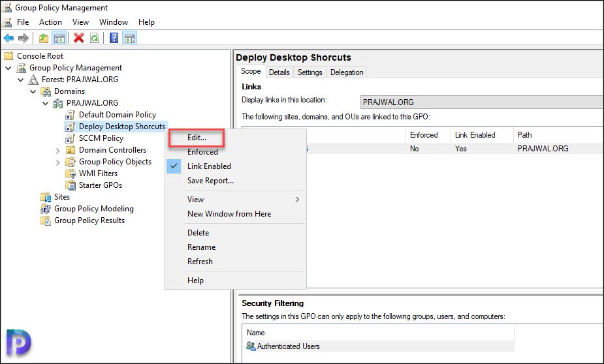Click the SCCM Policy GPO icon
Viewport: 604px width, 364px height.
pyautogui.click(x=70, y=138)
